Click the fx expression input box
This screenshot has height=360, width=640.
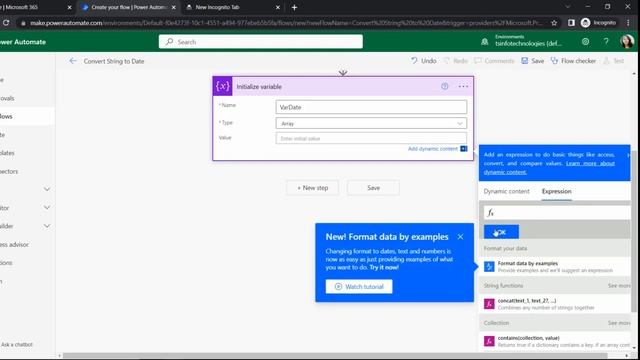[558, 212]
